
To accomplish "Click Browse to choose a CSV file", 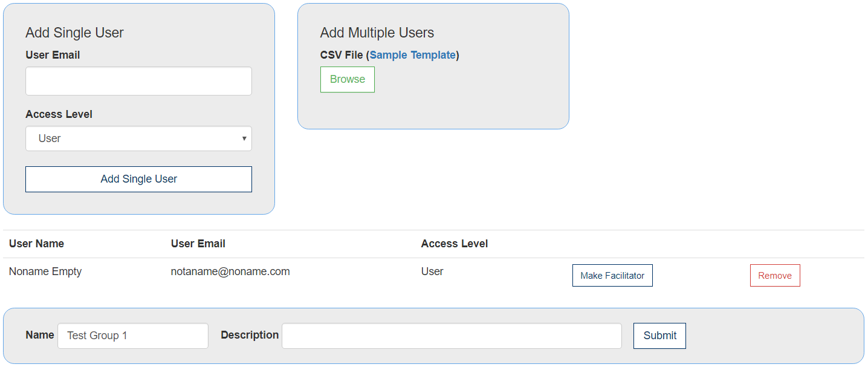I will (348, 79).
